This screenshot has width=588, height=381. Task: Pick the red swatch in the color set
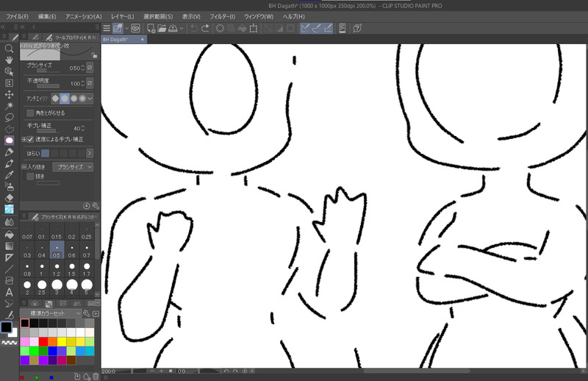point(43,341)
